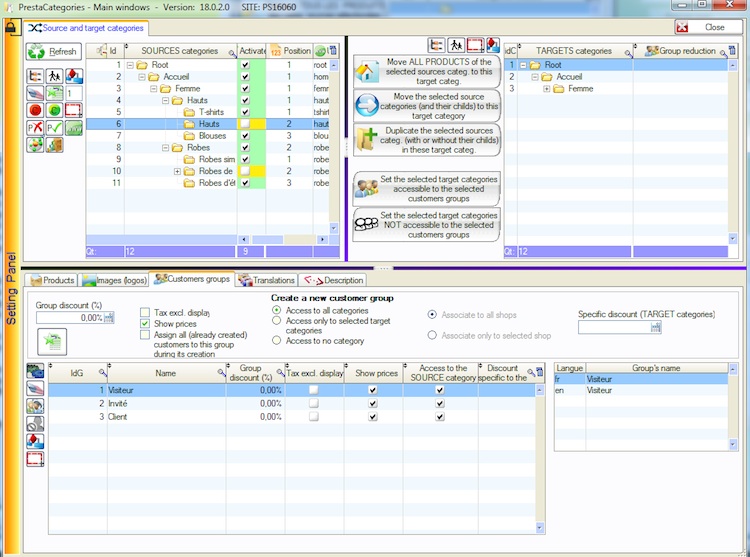This screenshot has height=557, width=750.
Task: Click the red circle icon in left toolbar
Action: (x=35, y=110)
